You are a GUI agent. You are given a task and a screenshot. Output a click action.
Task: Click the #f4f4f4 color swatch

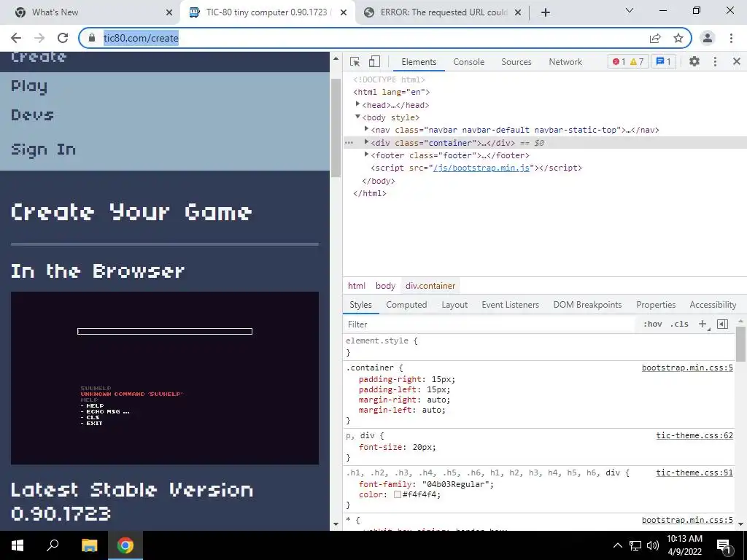[x=398, y=495]
